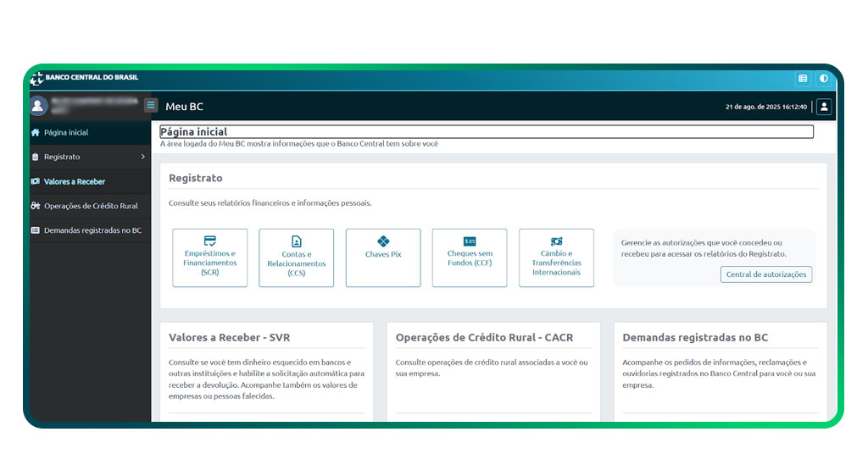Select Página inicial in sidebar
Viewport: 868px width, 454px height.
click(x=66, y=133)
